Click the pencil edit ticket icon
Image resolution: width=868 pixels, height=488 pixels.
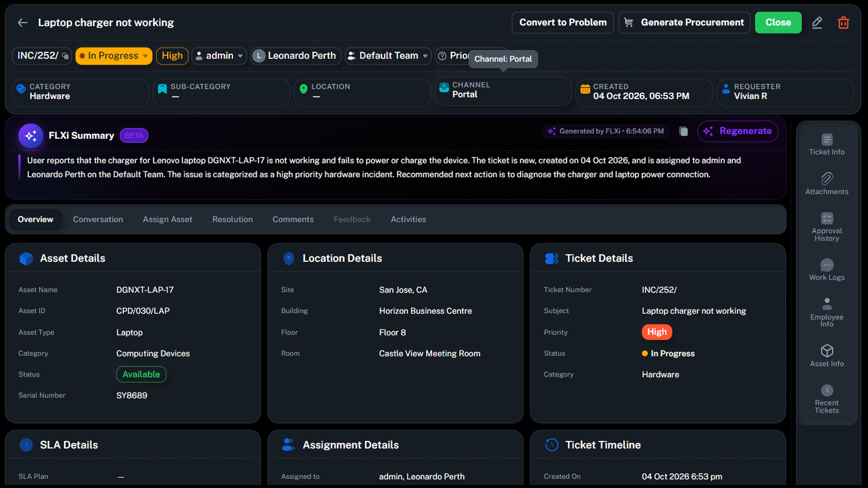point(817,23)
